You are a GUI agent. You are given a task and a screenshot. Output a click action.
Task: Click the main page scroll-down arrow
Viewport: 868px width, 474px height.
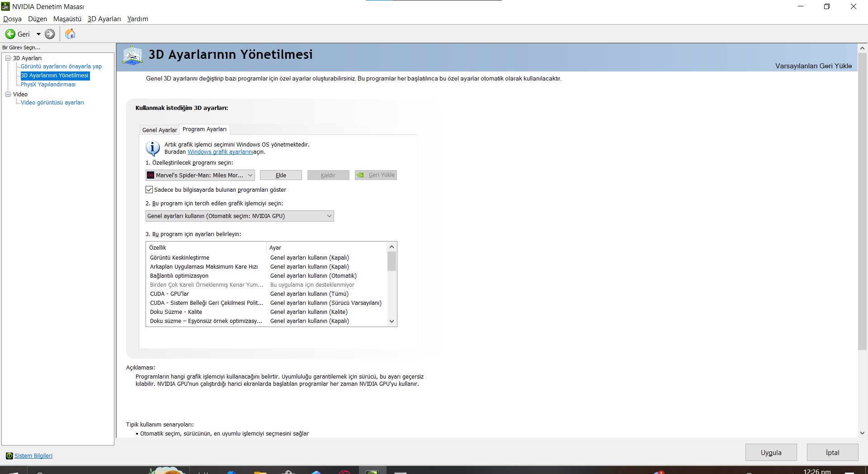[862, 433]
